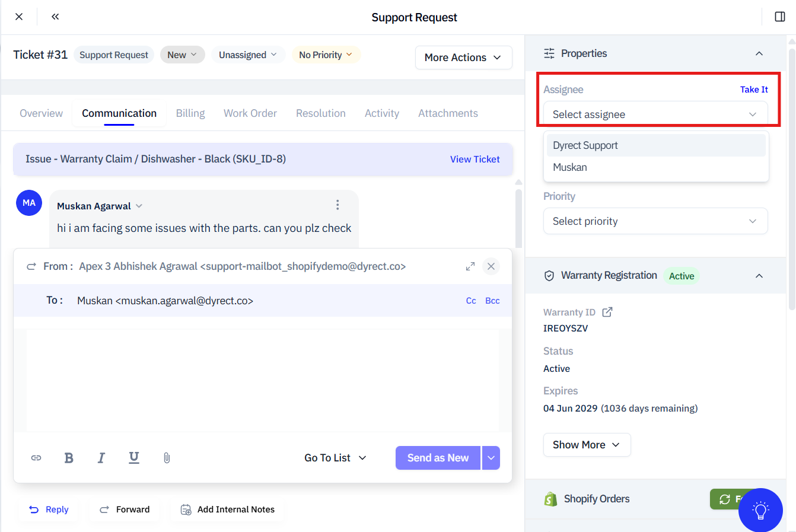The image size is (796, 532).
Task: Click into the reply message body
Action: 263,380
